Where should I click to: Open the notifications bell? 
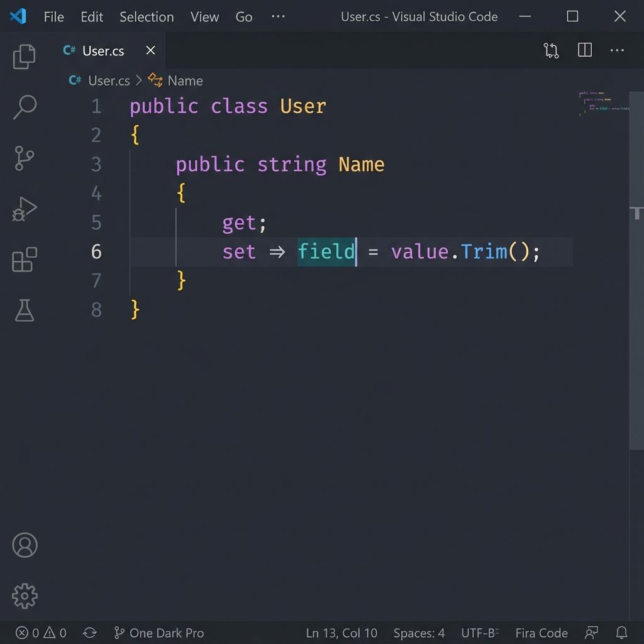622,633
